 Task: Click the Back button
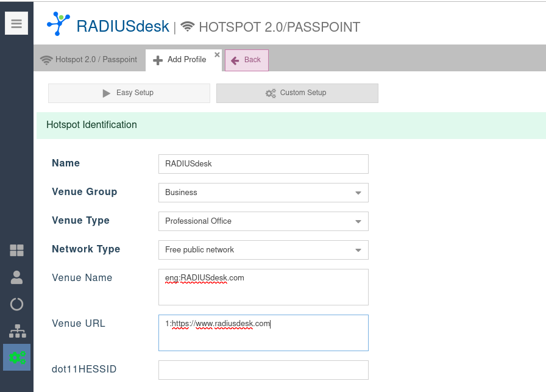(x=246, y=60)
